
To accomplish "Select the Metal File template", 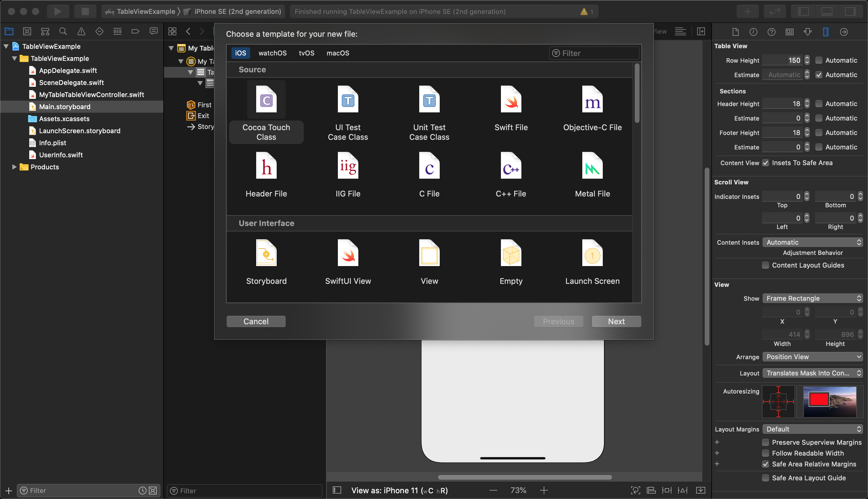I will click(592, 175).
